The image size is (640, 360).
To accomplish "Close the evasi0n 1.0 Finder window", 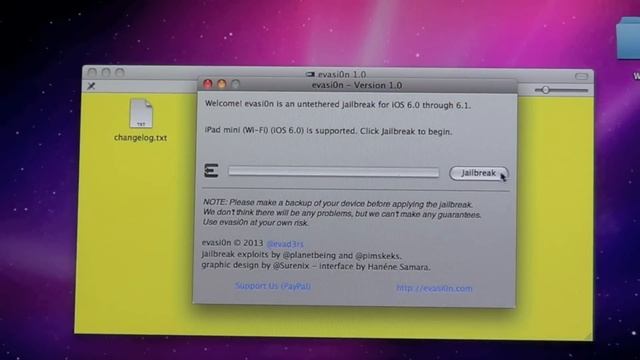I will tap(92, 72).
